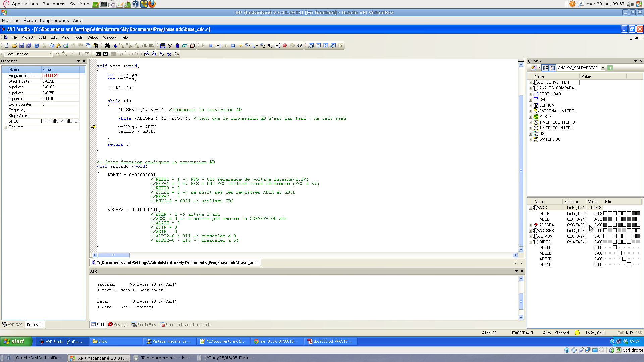Click the Value column header in Processor panel
The image size is (644, 362).
[x=60, y=70]
